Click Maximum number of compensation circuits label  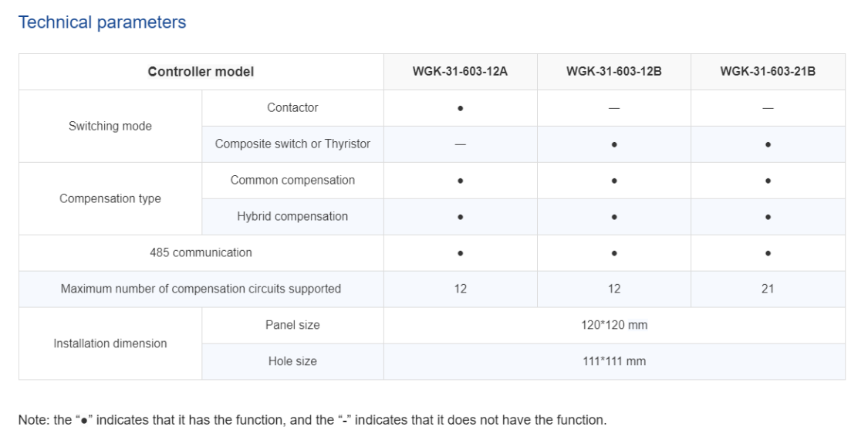(x=201, y=289)
